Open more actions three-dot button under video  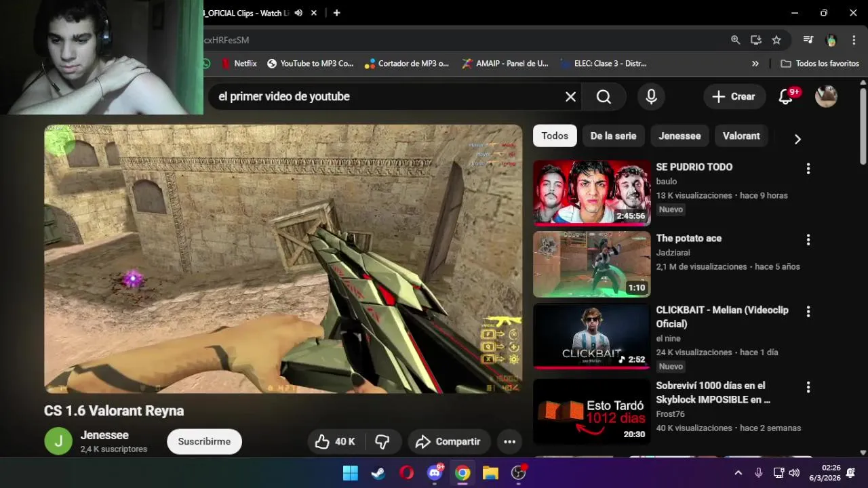pyautogui.click(x=510, y=442)
